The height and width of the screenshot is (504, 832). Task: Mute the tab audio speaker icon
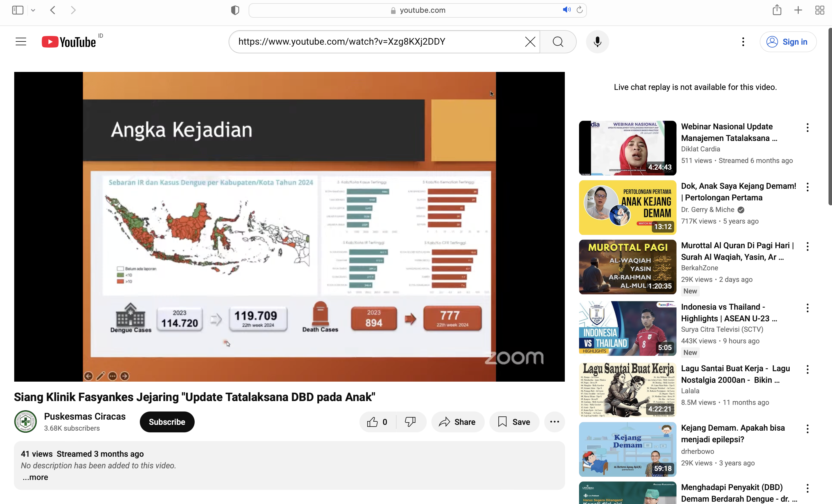point(566,10)
